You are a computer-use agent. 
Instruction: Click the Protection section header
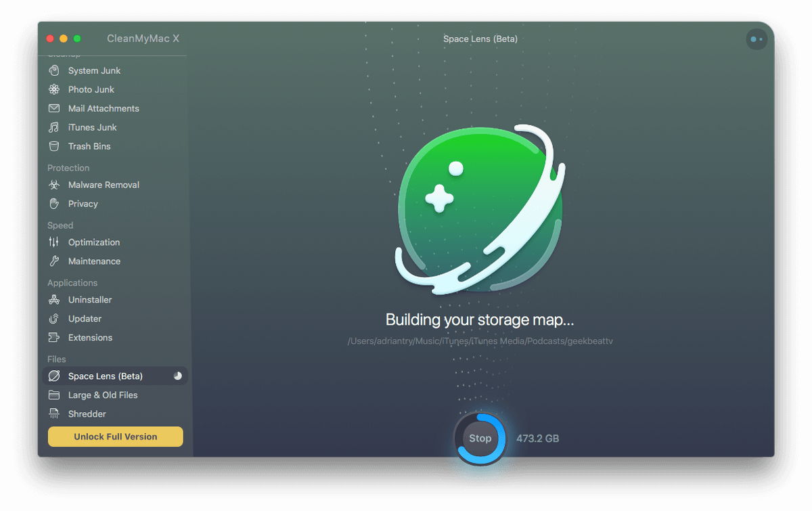click(x=68, y=168)
